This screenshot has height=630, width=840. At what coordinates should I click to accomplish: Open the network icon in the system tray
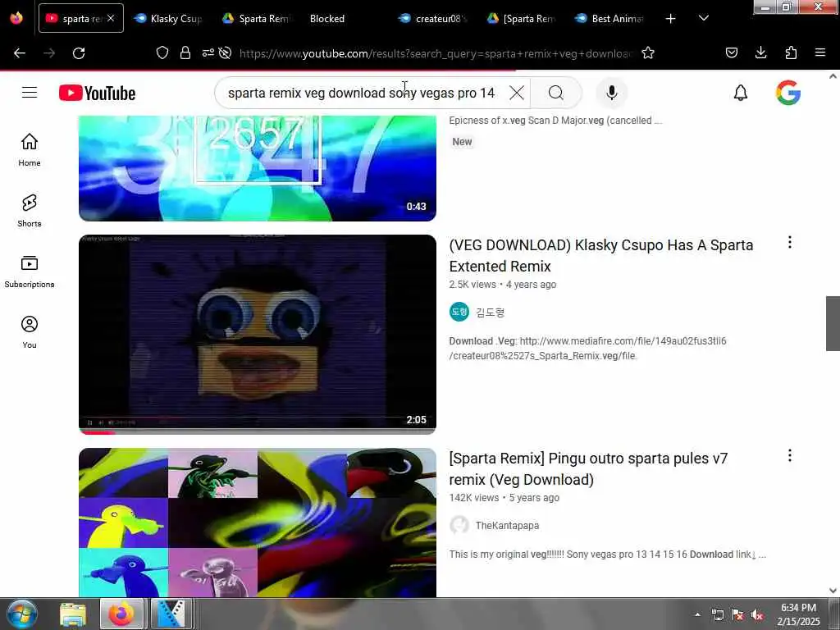(717, 615)
